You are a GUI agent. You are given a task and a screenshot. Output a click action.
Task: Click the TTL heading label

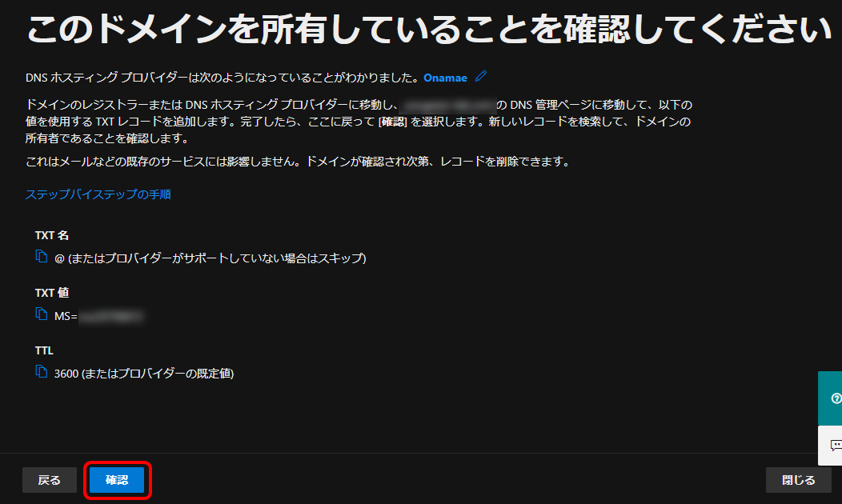pyautogui.click(x=43, y=350)
